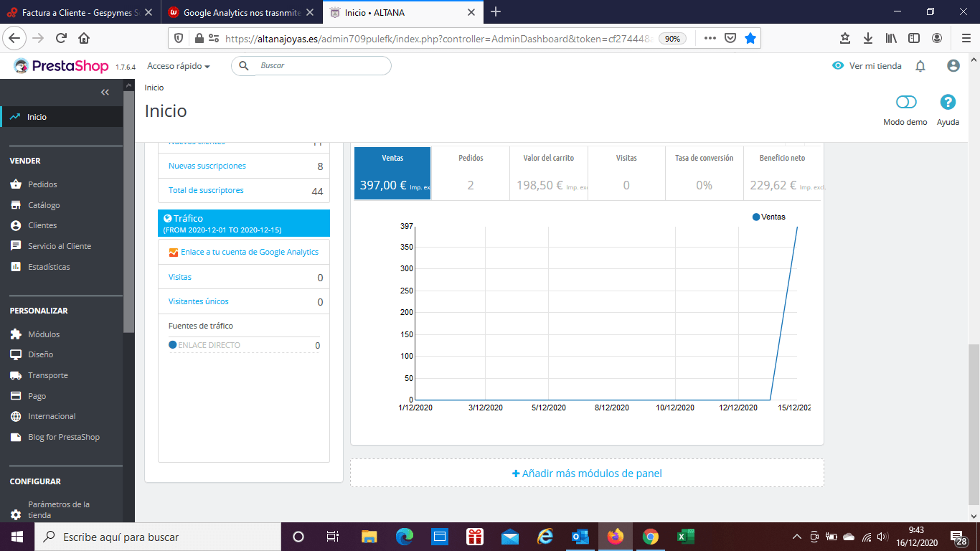Screen dimensions: 980x551
Task: Open notifications bell icon in header
Action: pyautogui.click(x=920, y=66)
